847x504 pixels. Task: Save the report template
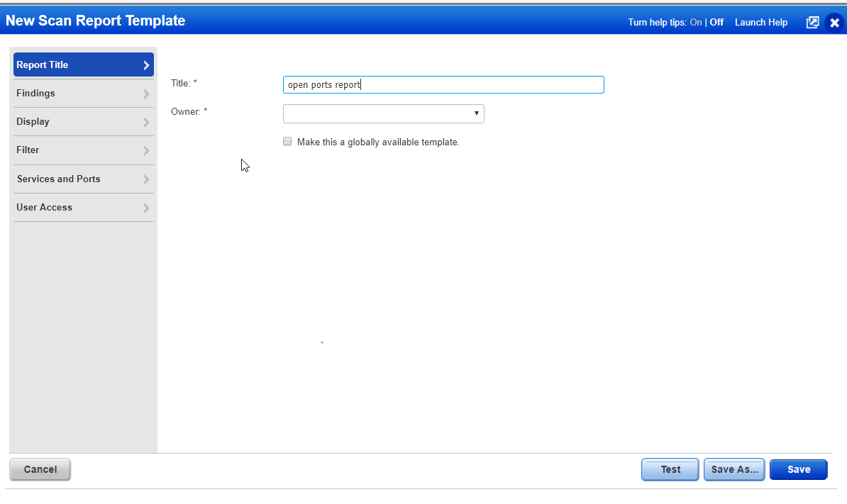point(798,469)
